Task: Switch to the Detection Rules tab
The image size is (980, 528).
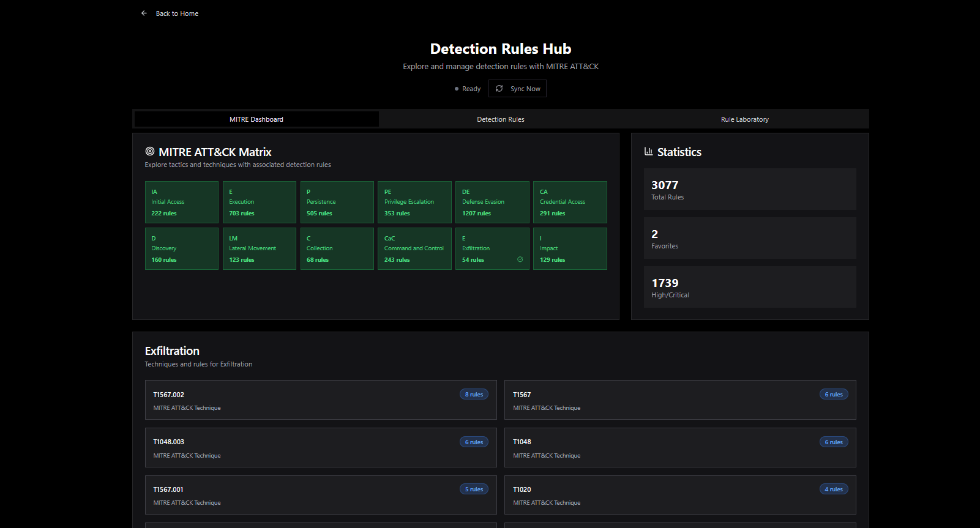Action: click(x=500, y=119)
